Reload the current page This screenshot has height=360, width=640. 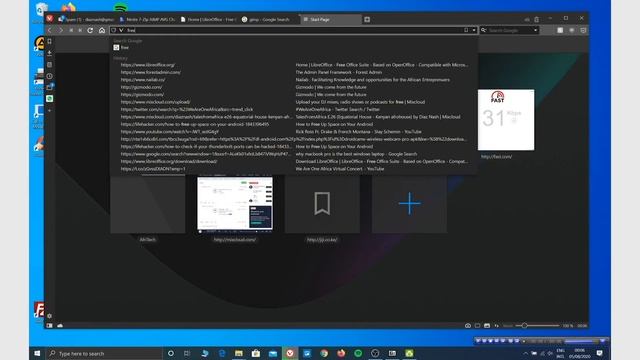[x=90, y=30]
